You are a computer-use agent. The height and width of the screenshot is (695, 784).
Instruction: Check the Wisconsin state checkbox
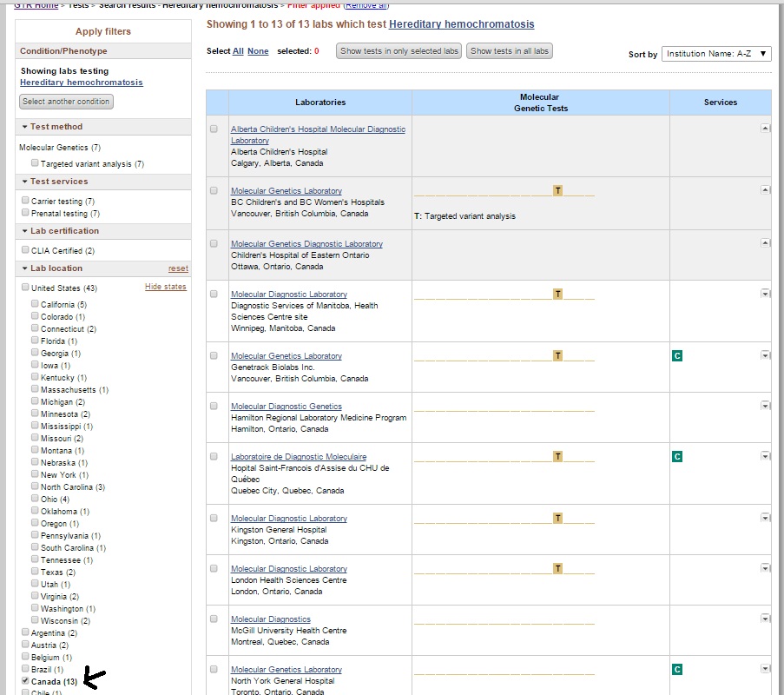[x=35, y=620]
